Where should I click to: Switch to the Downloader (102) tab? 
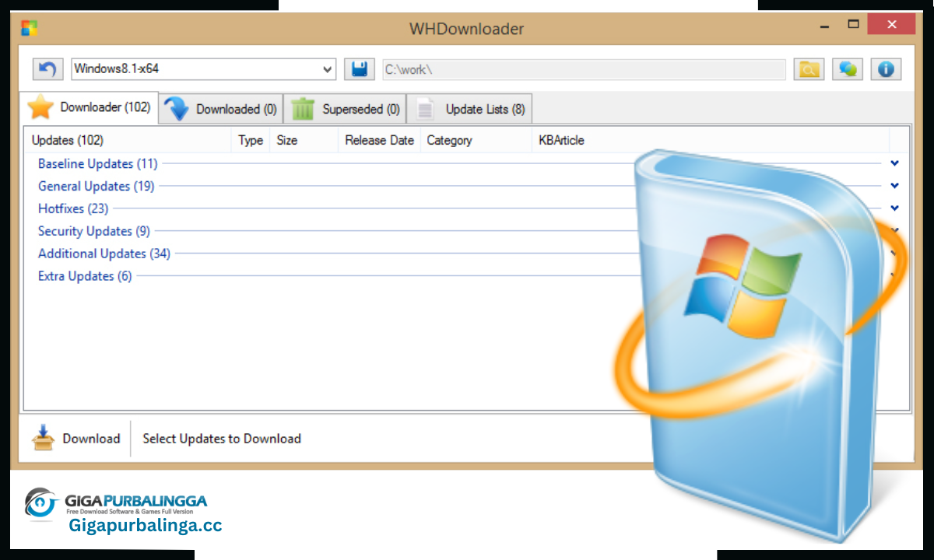click(90, 107)
